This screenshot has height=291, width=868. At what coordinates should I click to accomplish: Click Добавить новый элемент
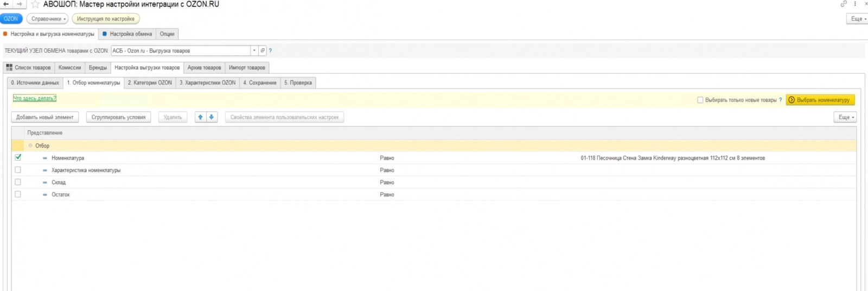click(x=45, y=117)
